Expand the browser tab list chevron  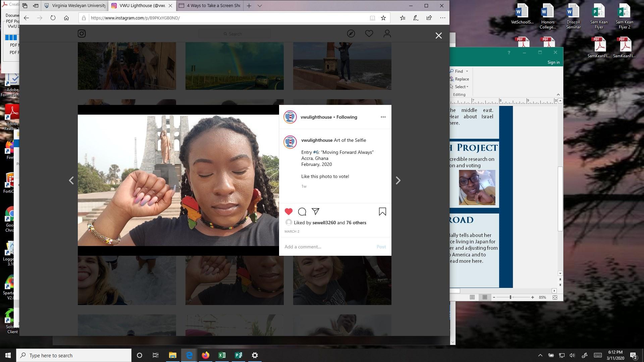(260, 6)
